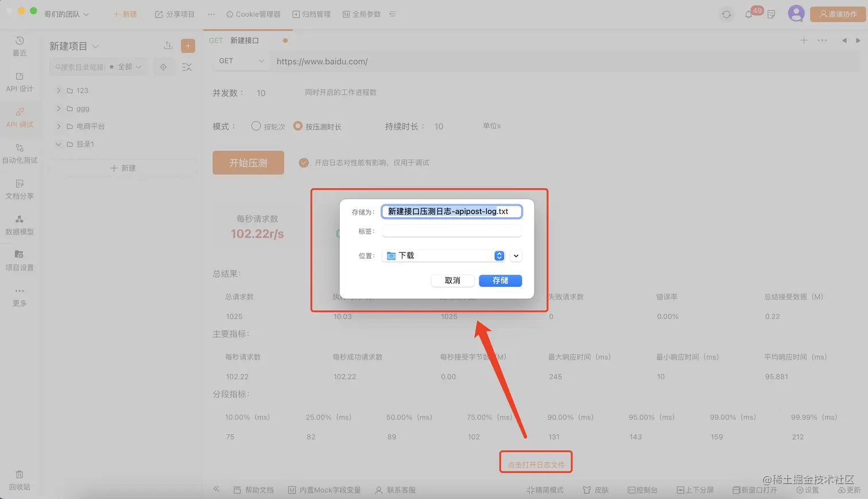This screenshot has height=499, width=868.
Task: Open 内置Mock字段变量 in bottom bar
Action: [x=324, y=490]
